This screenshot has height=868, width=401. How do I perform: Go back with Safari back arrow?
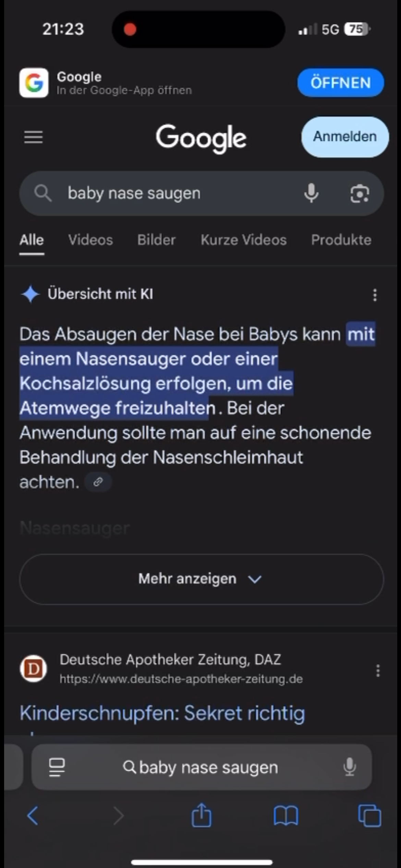click(33, 816)
